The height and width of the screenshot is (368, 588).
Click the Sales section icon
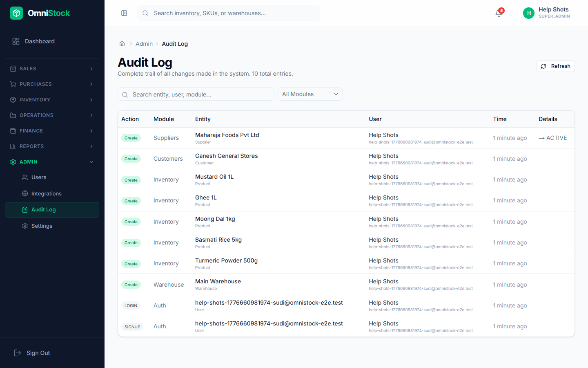coord(13,69)
